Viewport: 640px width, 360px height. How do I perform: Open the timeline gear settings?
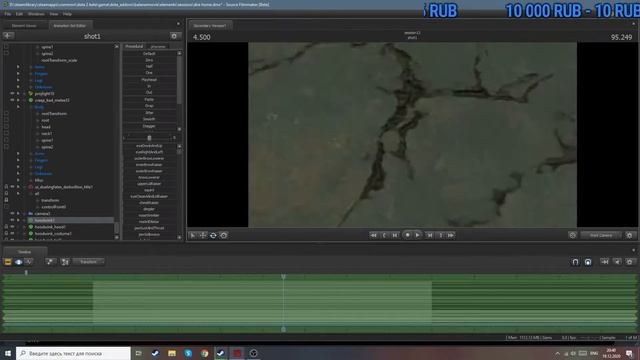[x=629, y=262]
